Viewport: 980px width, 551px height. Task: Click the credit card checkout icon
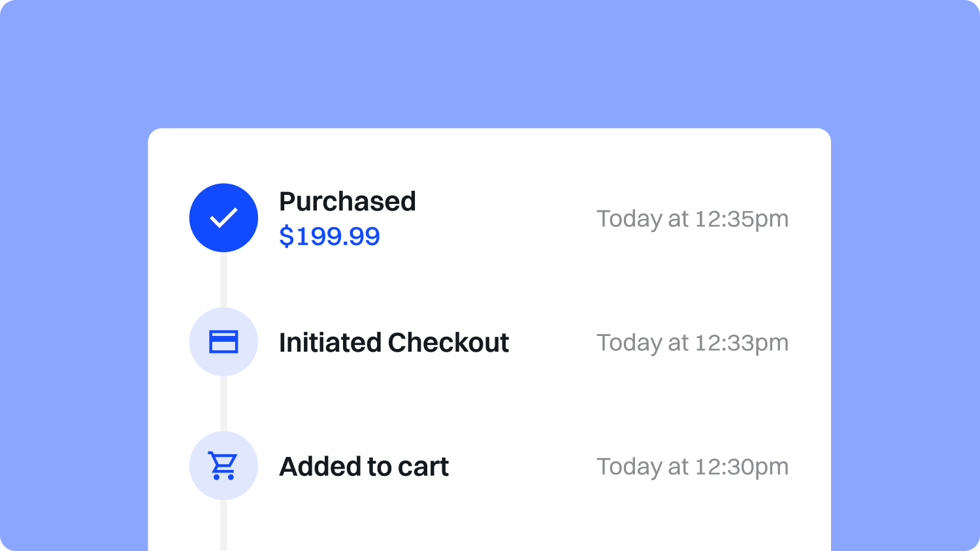tap(223, 342)
